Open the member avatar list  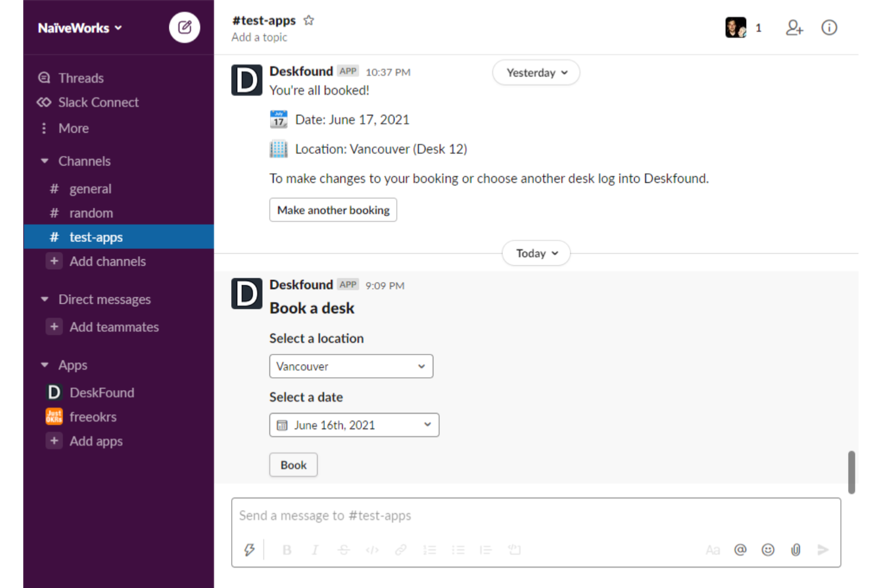[x=736, y=27]
